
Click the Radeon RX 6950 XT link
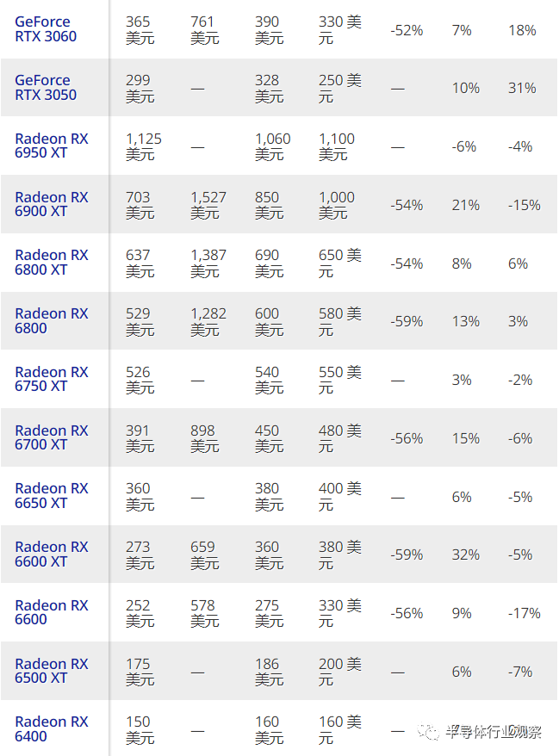tap(52, 146)
